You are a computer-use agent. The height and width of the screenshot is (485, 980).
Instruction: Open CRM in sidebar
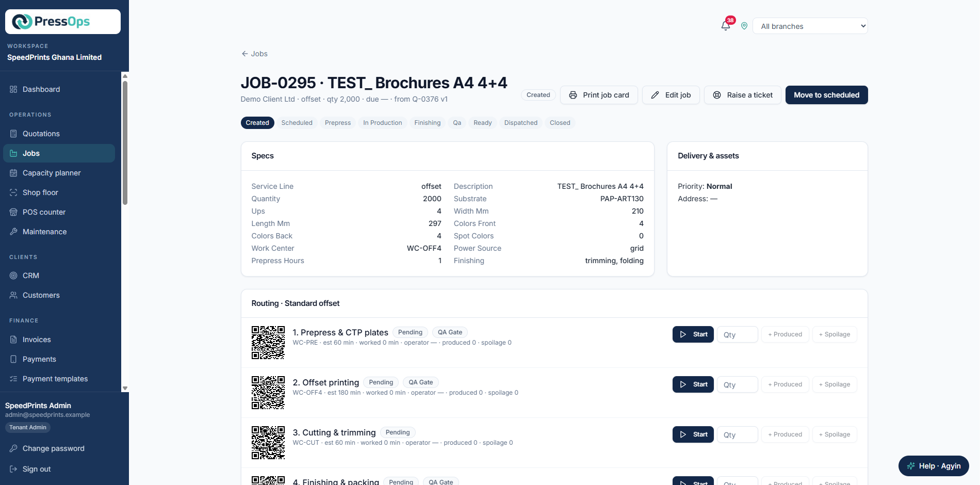click(59, 276)
